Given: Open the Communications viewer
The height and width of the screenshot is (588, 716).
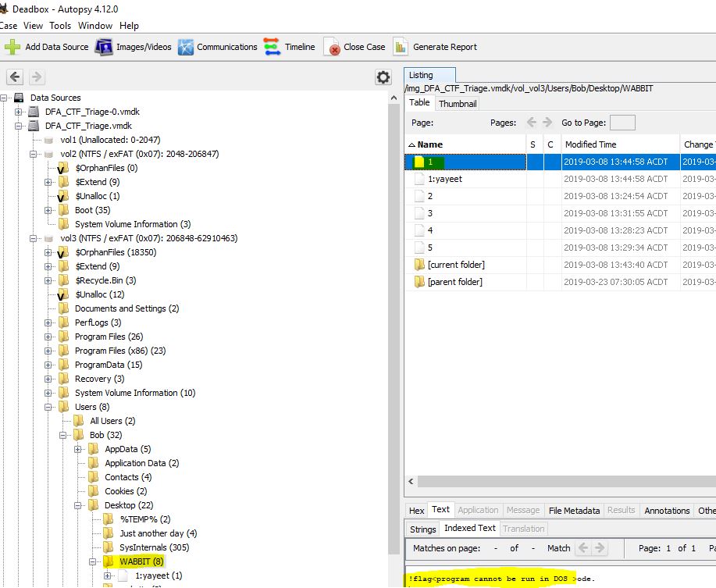Looking at the screenshot, I should click(x=186, y=47).
